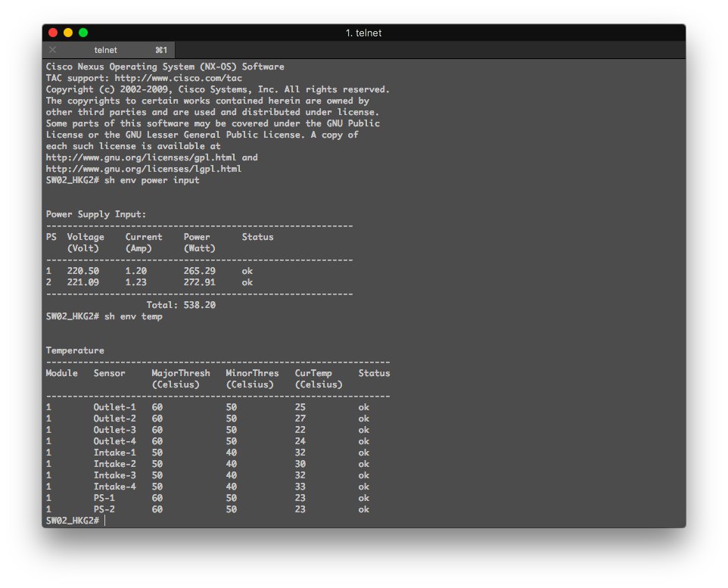
Task: Click the Intake-3 sensor name
Action: (115, 475)
